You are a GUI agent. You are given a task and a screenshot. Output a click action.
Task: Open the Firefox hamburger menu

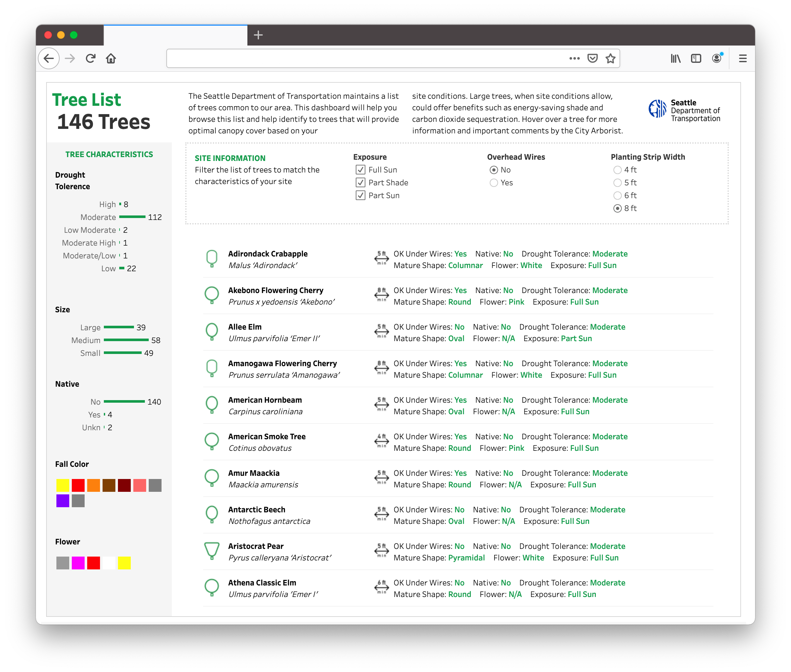743,58
